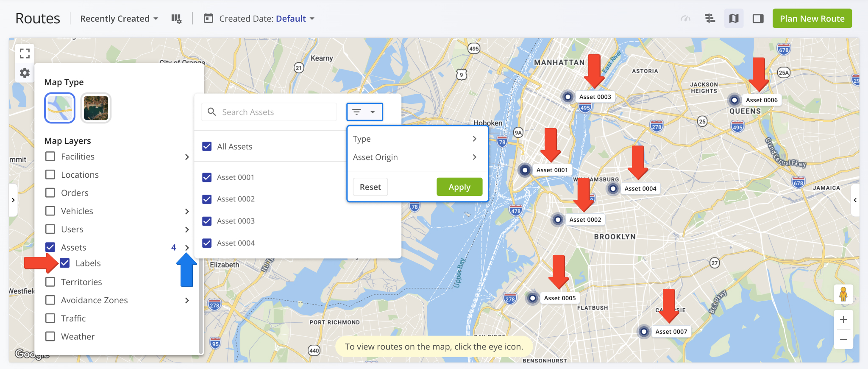Click the Asset 0002 map marker
868x369 pixels.
click(x=558, y=220)
